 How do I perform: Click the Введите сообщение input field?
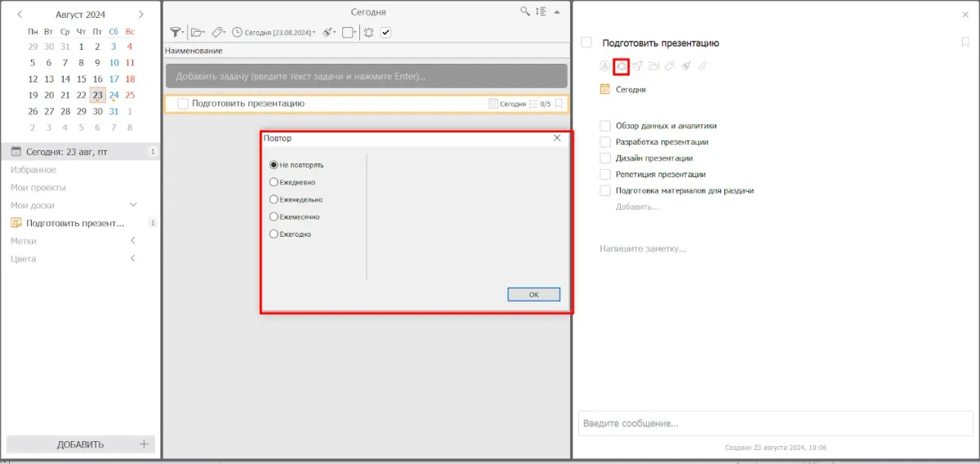coord(774,423)
